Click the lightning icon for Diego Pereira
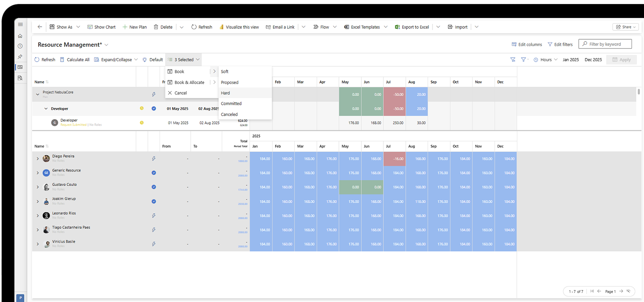The height and width of the screenshot is (302, 644). click(x=154, y=159)
